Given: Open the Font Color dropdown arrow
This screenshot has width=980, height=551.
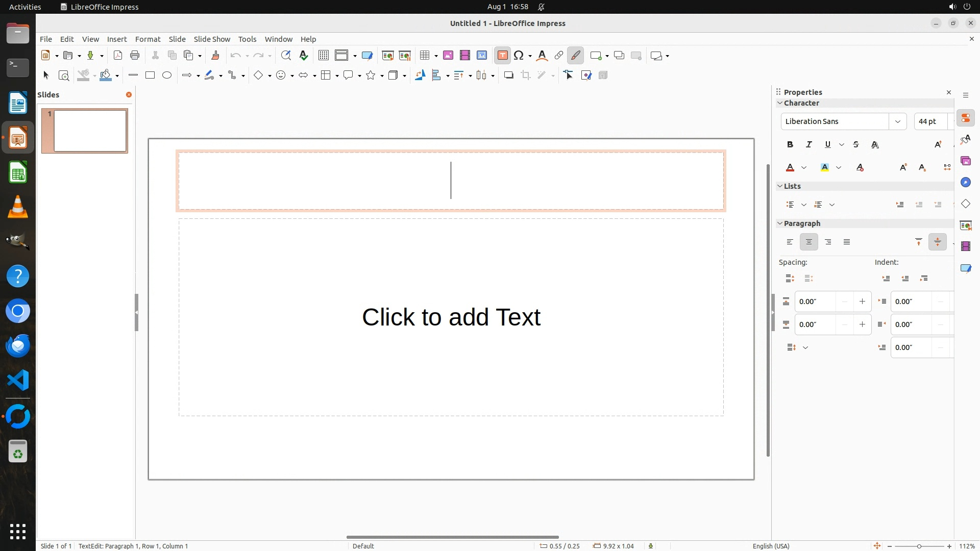Looking at the screenshot, I should (804, 168).
